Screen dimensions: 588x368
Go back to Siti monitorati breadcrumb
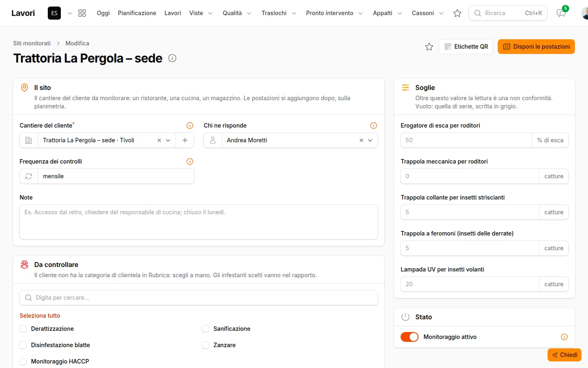point(32,43)
